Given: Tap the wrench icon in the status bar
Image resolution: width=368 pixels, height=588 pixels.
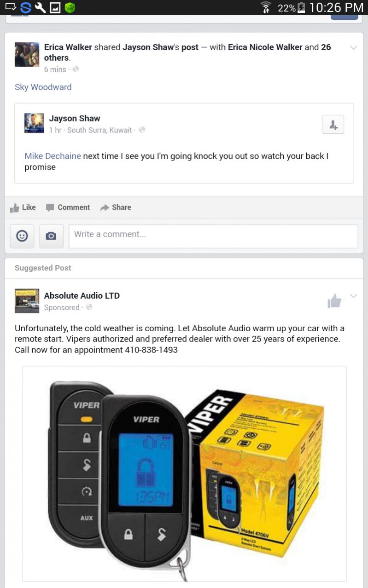Looking at the screenshot, I should (x=40, y=7).
